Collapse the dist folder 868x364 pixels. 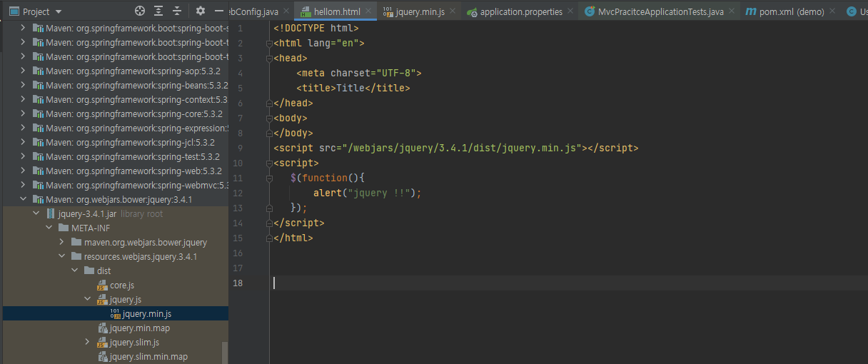(x=74, y=271)
